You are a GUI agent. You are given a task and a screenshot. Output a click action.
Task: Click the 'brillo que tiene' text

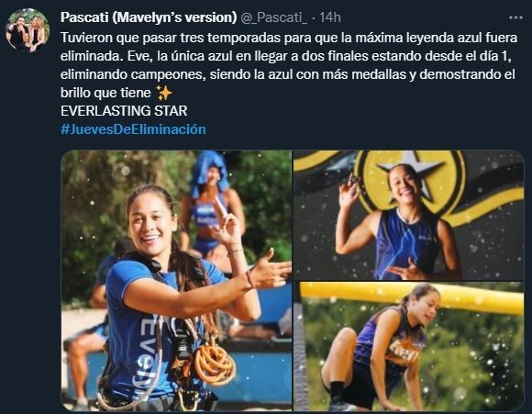click(105, 93)
